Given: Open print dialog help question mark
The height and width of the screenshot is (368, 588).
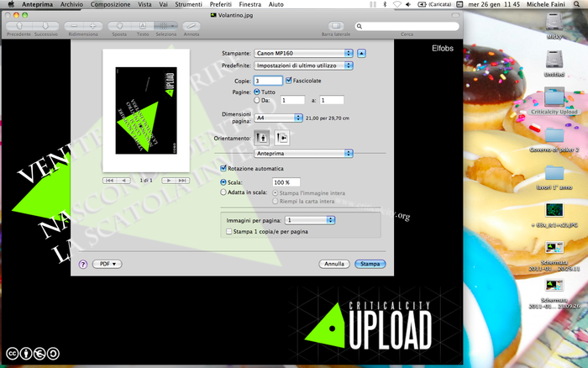Looking at the screenshot, I should coord(83,264).
